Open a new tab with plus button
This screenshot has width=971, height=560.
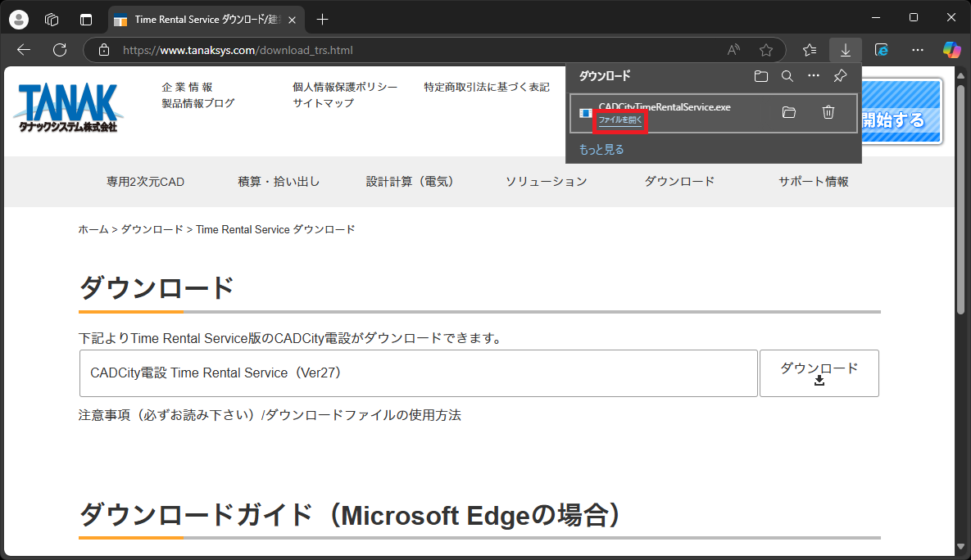[323, 20]
